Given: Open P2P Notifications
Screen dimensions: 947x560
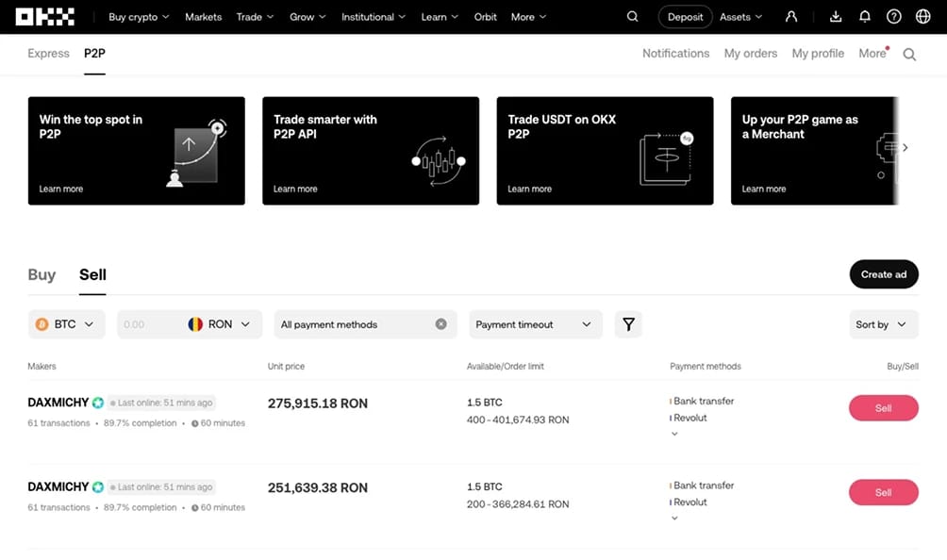Looking at the screenshot, I should click(x=676, y=53).
